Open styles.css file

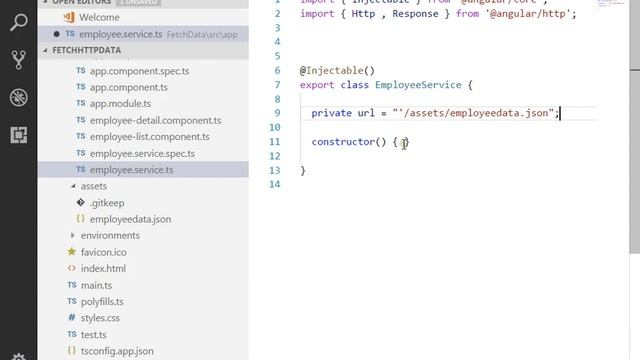point(100,318)
